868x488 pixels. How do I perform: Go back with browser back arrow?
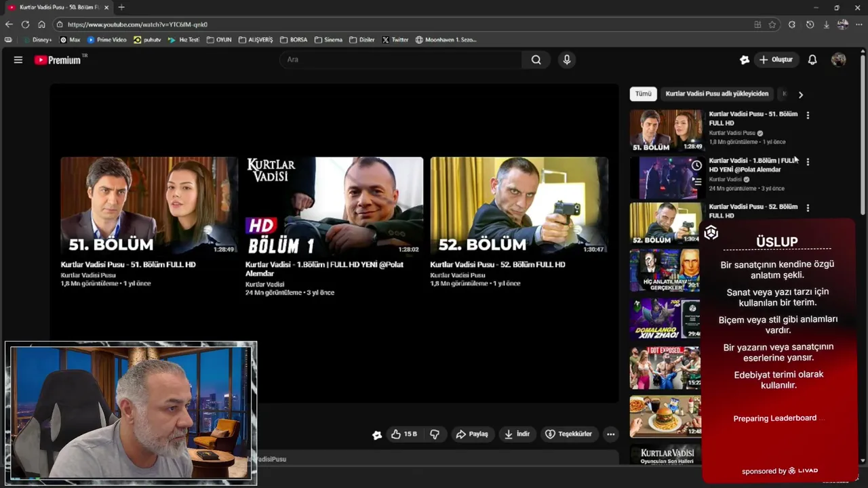(x=9, y=24)
